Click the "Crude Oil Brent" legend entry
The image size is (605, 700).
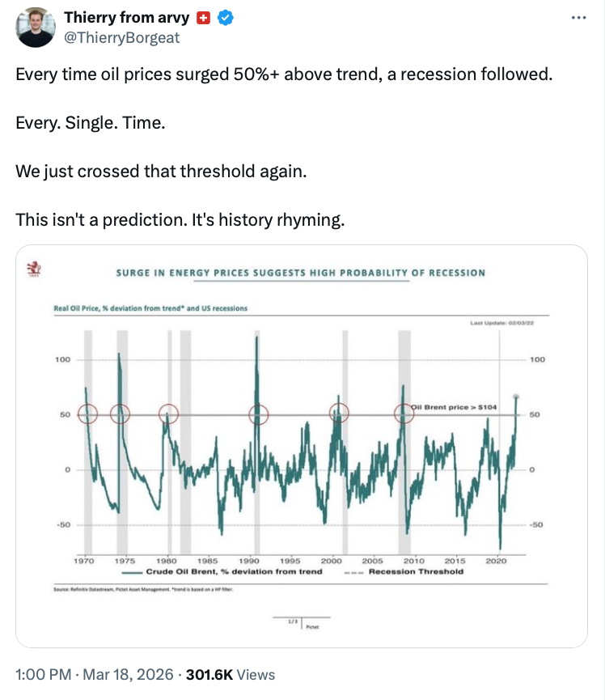click(x=243, y=571)
